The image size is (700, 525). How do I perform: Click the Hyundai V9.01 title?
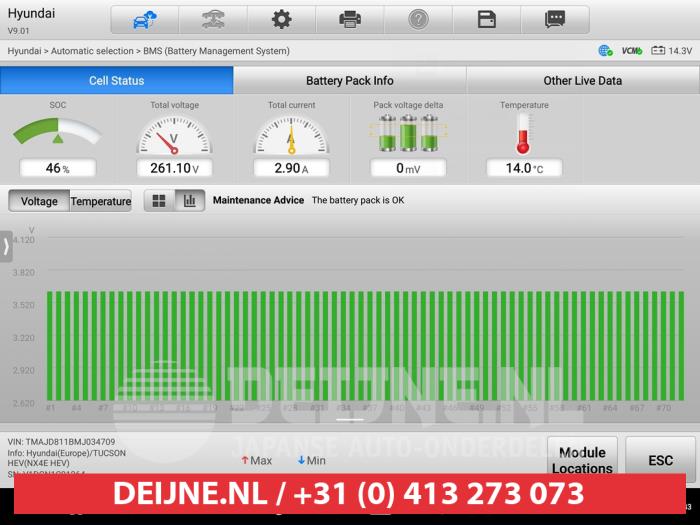coord(31,21)
